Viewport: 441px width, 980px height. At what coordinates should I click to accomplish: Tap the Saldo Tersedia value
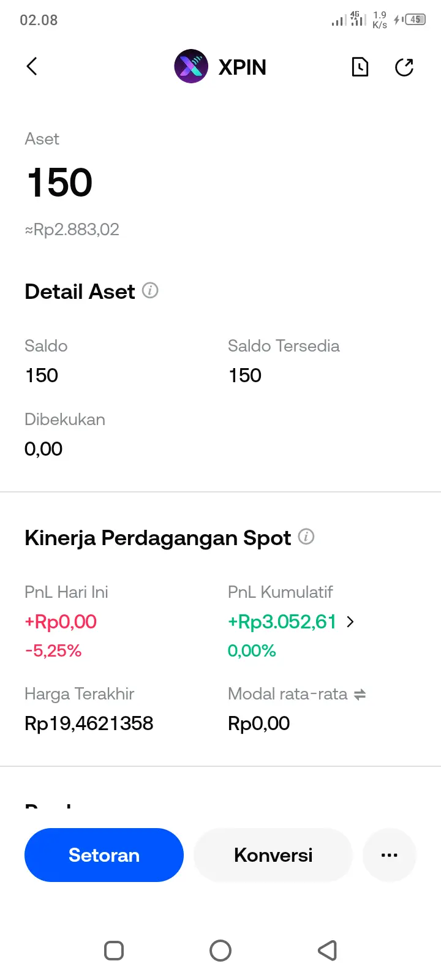pos(245,375)
